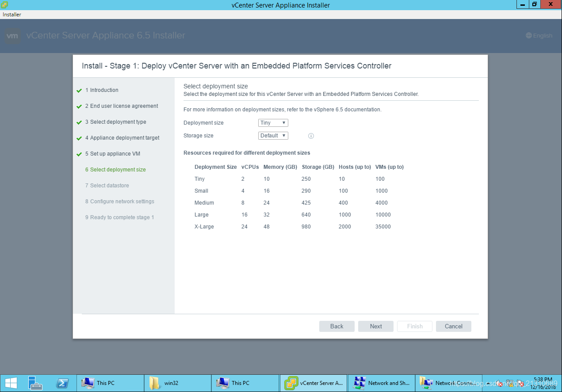Switch to the win32 folder window

point(178,383)
